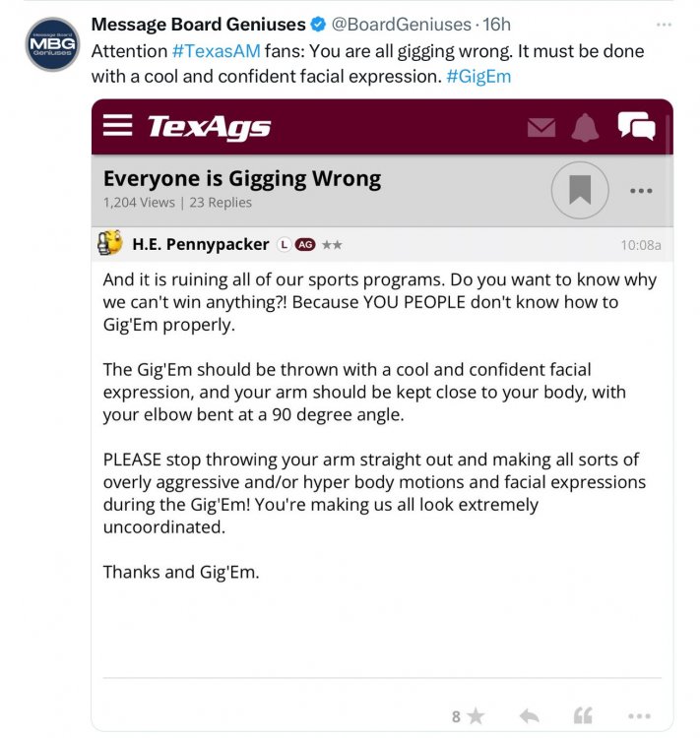This screenshot has width=700, height=738.
Task: Open H.E. Pennypacker's profile name
Action: 201,244
